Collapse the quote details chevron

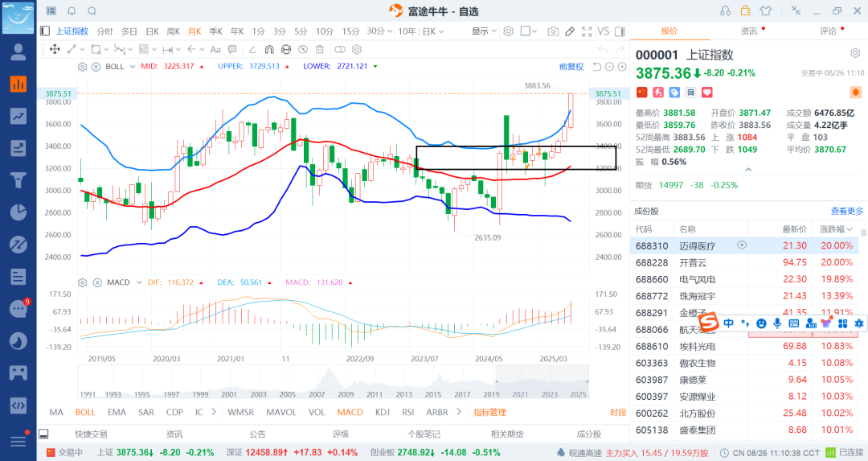click(748, 169)
